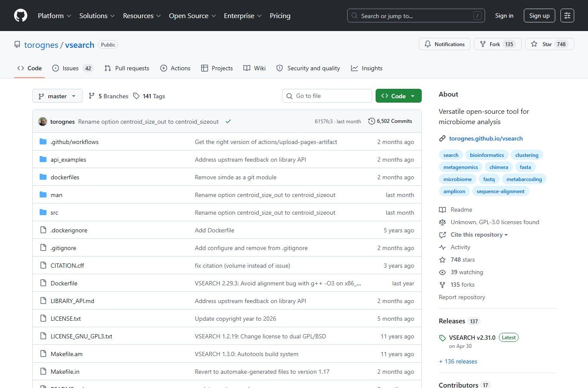Click the commit history clock icon
Screen dimensions: 588x388
coord(371,121)
